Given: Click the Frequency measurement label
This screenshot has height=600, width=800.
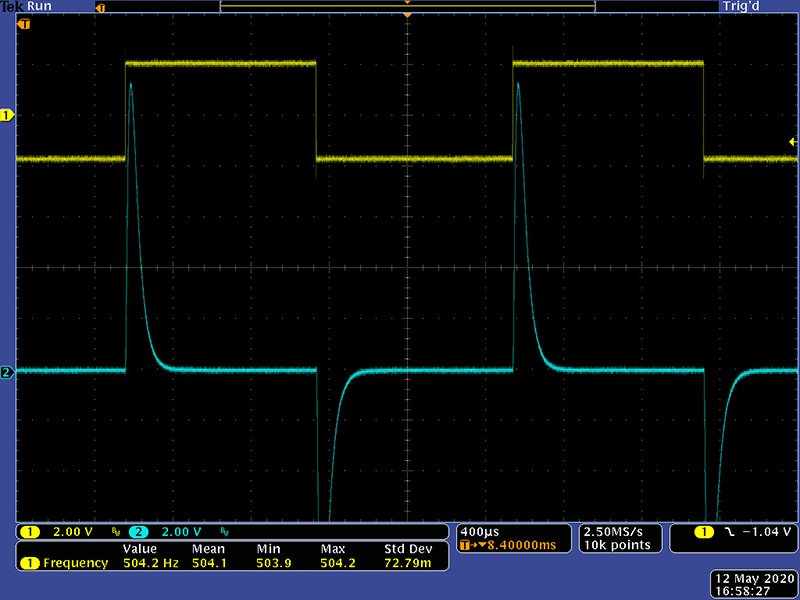Looking at the screenshot, I should click(74, 563).
